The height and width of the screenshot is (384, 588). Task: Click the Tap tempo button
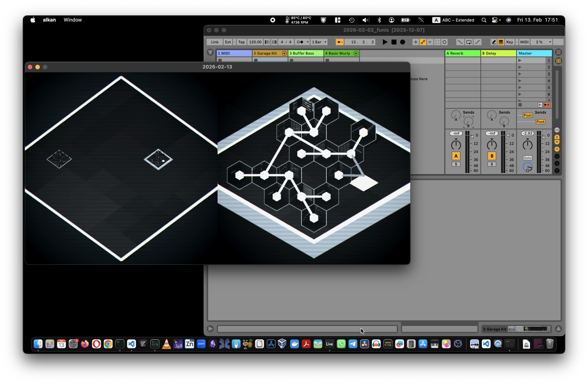(x=241, y=42)
